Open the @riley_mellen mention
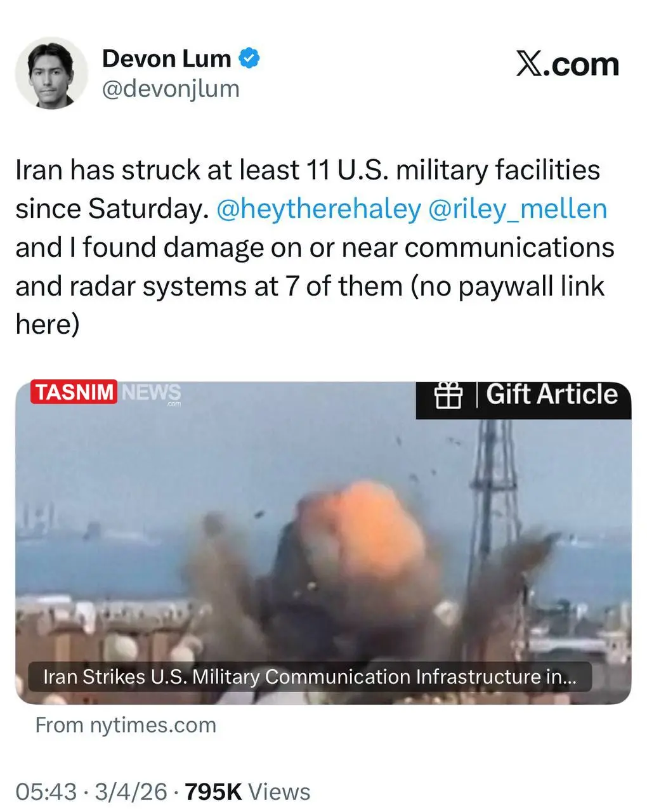 click(518, 209)
